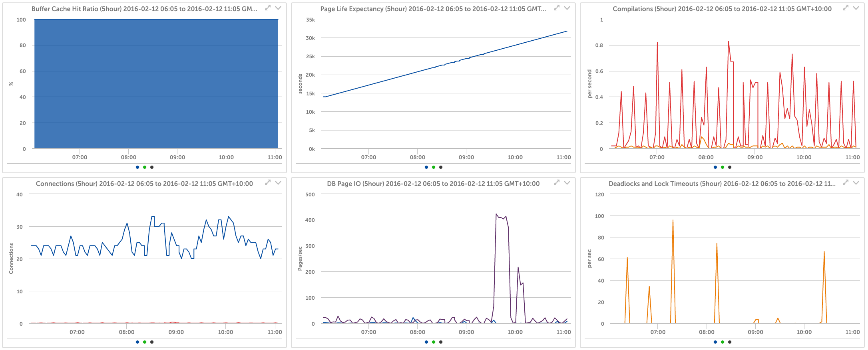This screenshot has height=350, width=868.
Task: Select black dot under Buffer Cache Hit Ratio
Action: coord(152,167)
